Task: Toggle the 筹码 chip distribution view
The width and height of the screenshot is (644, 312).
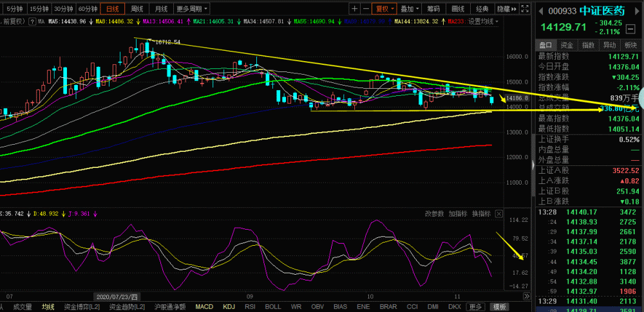Action: click(x=433, y=8)
